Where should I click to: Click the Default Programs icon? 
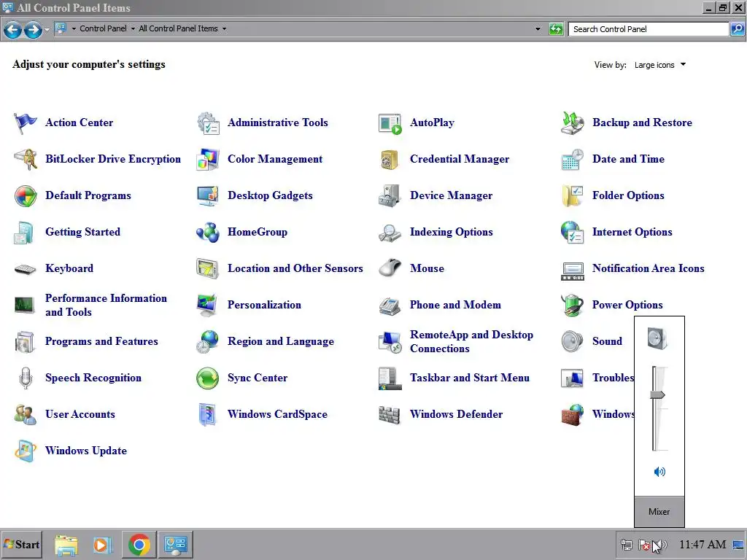click(x=26, y=195)
